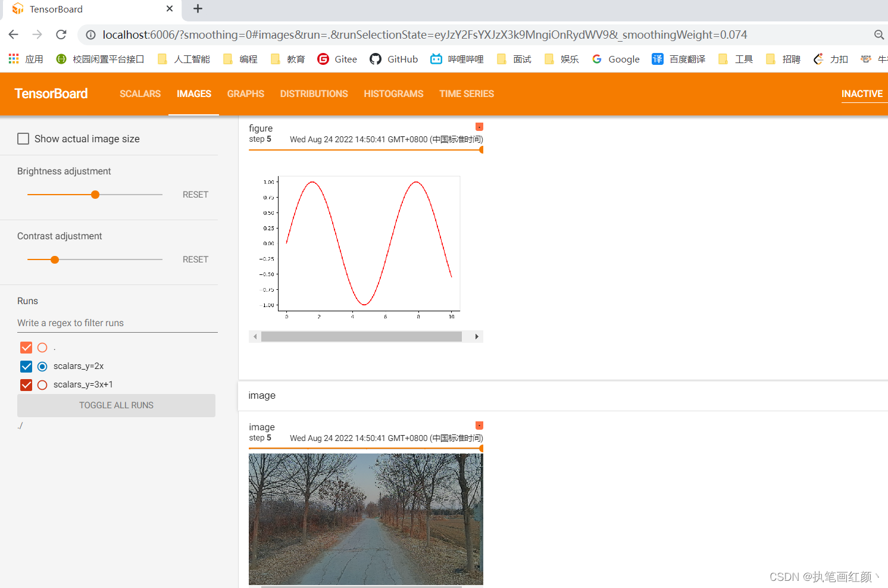Screen dimensions: 888x588
Task: Open a new browser tab
Action: pos(198,9)
